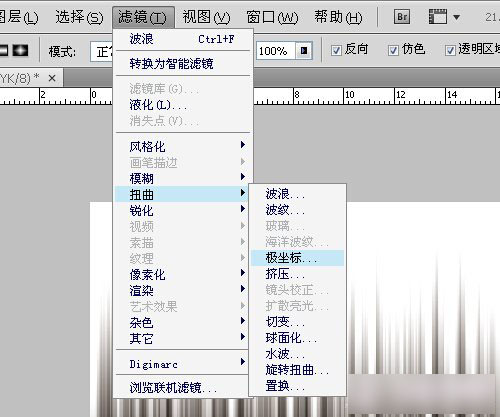This screenshot has width=500, height=417.
Task: Select 波浪 in the distort submenu
Action: 297,194
